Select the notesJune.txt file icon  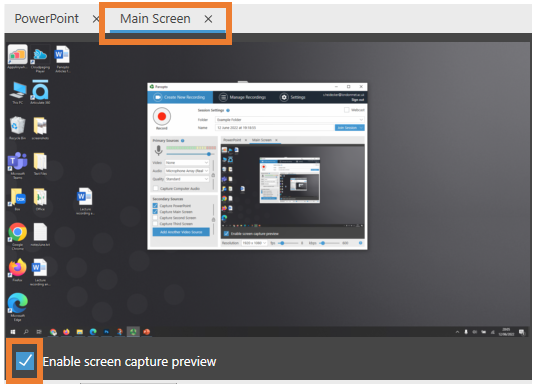pyautogui.click(x=40, y=234)
